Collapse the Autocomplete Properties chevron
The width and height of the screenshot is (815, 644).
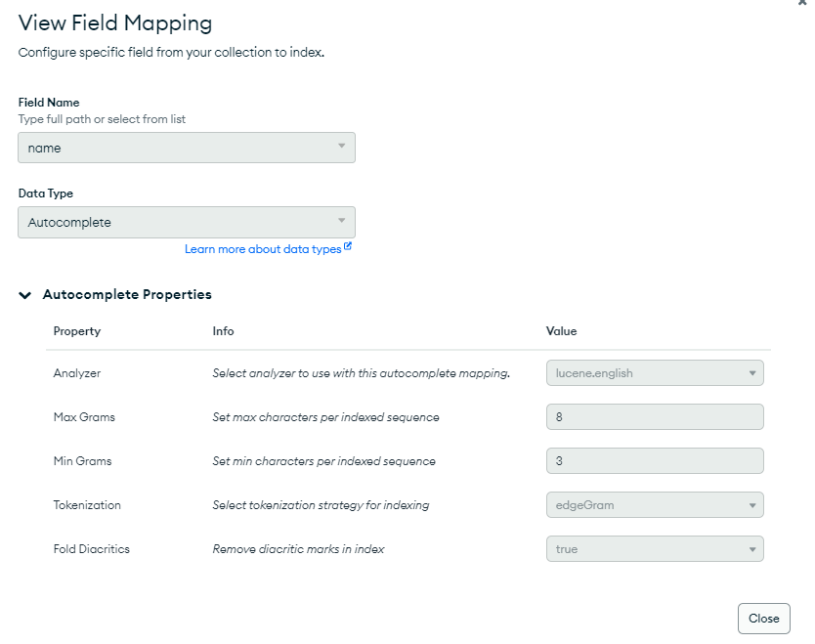pyautogui.click(x=25, y=295)
